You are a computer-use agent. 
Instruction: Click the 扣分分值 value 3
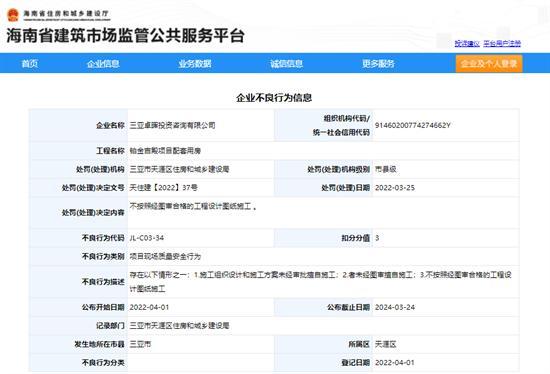[377, 238]
